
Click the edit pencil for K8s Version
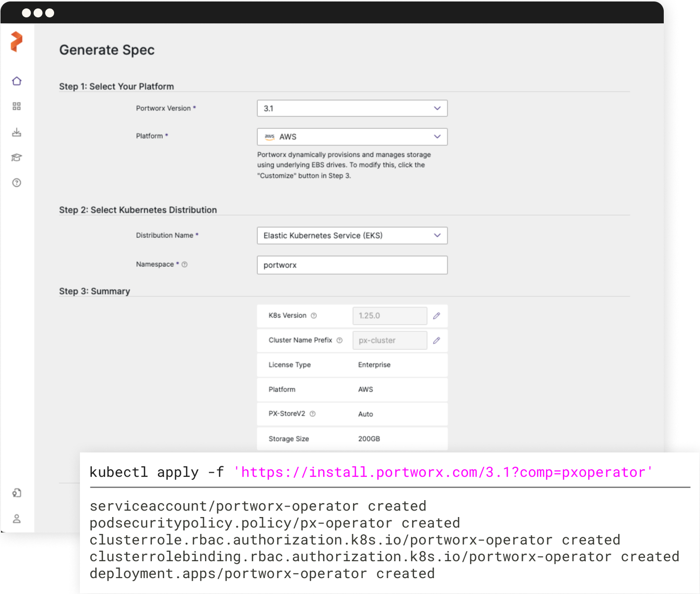pyautogui.click(x=437, y=316)
